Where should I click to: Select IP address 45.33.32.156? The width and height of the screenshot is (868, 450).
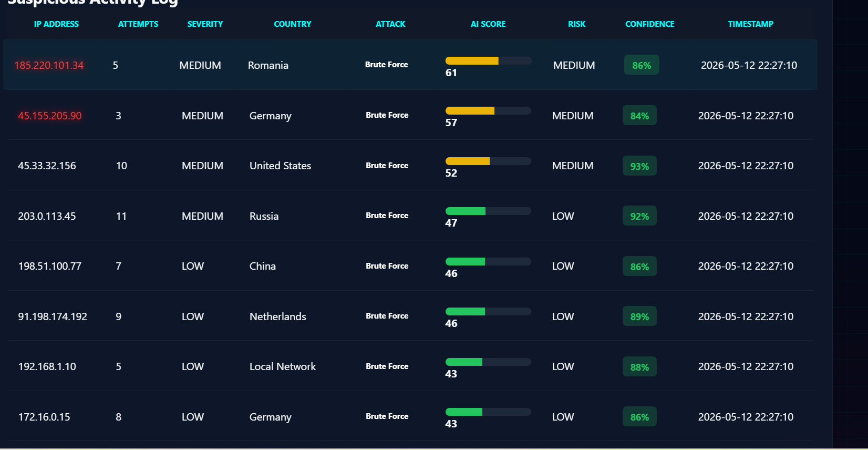[x=47, y=166]
